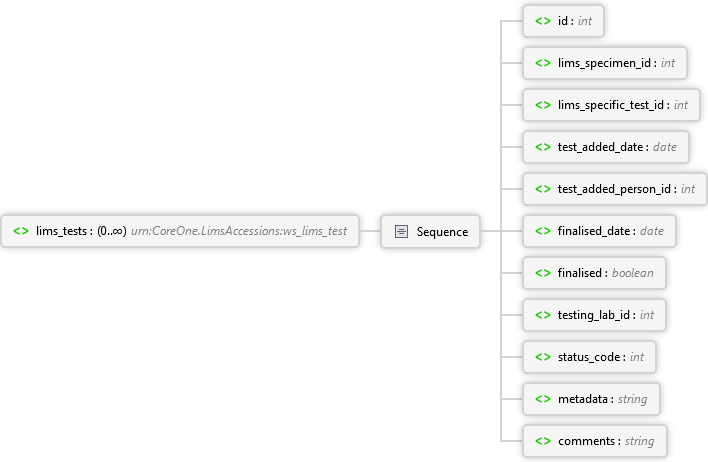Viewport: 708px width, 462px height.
Task: Click the date type of finalised_date
Action: pos(651,230)
